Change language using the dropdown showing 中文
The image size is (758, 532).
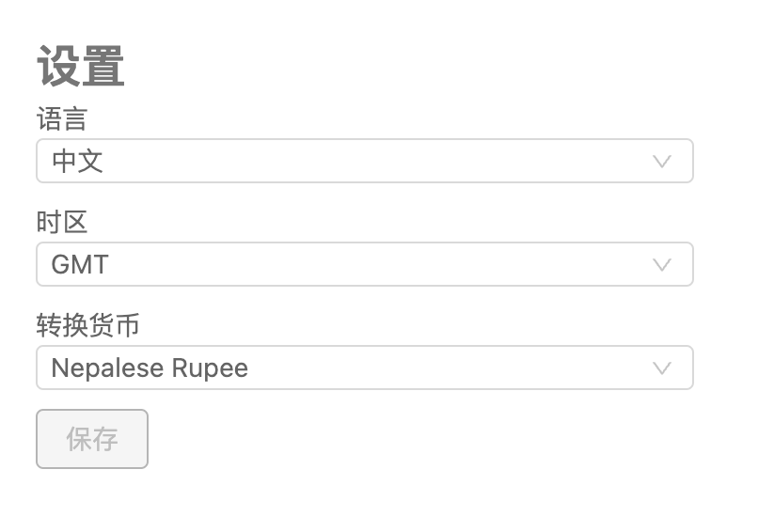pos(364,161)
